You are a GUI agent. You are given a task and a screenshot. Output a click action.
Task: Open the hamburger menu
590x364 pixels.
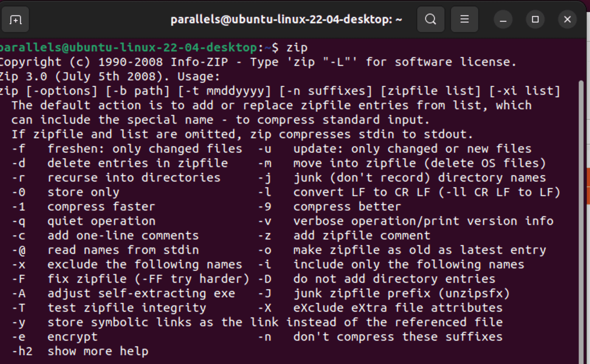[465, 19]
